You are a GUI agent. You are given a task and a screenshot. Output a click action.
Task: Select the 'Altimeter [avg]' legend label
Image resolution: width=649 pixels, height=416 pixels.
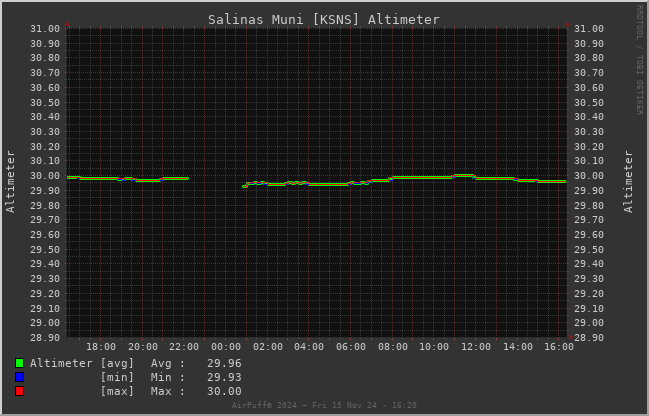coord(82,363)
